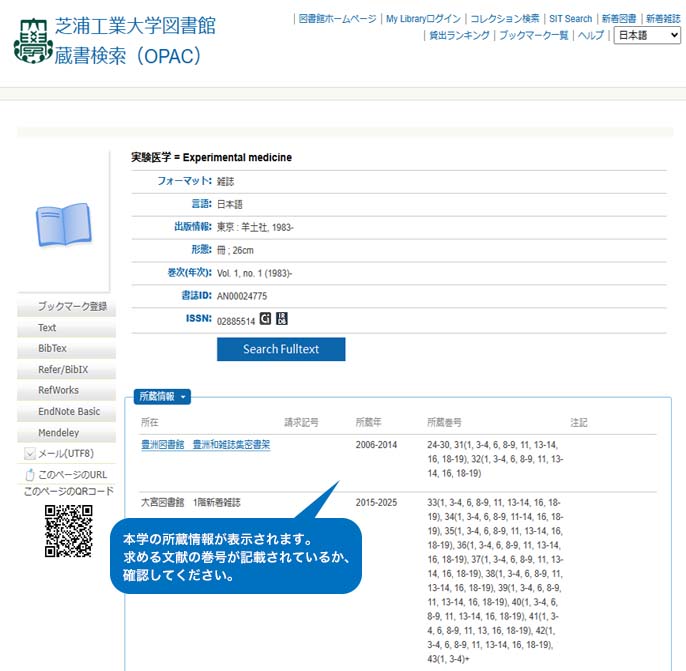
Task: Click the mail envelope icon for メール(UTF8)
Action: [30, 454]
